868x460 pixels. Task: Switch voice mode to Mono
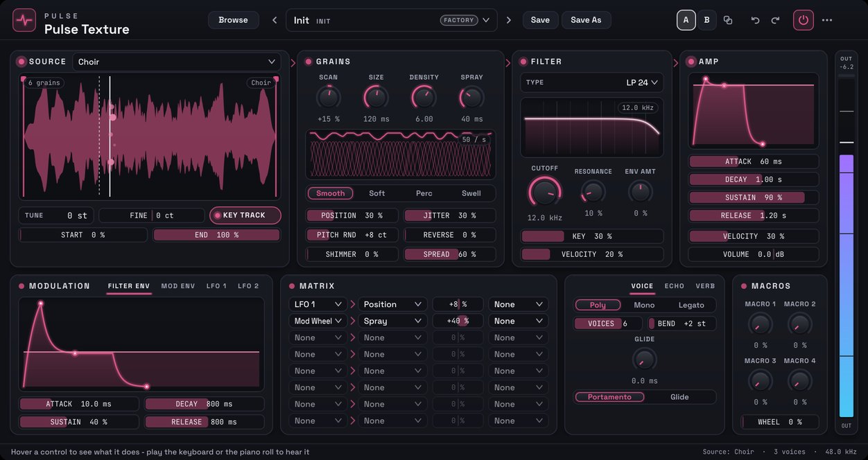pos(644,305)
